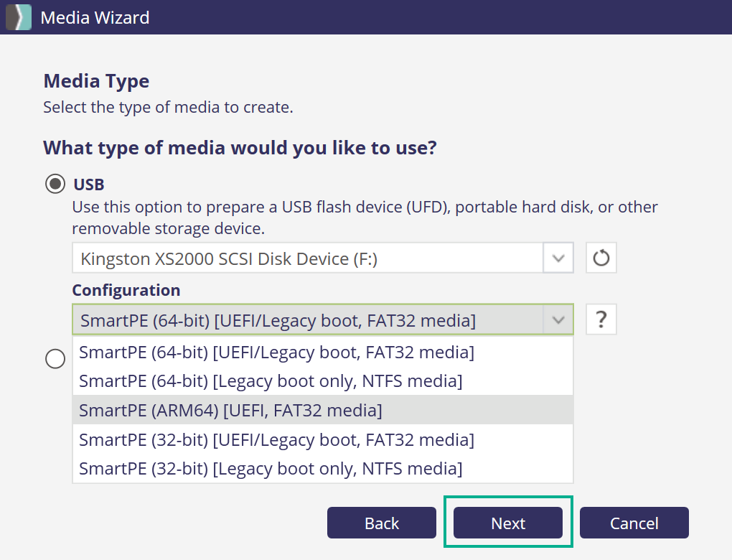Click the selected Configuration combo box field

coord(307,320)
